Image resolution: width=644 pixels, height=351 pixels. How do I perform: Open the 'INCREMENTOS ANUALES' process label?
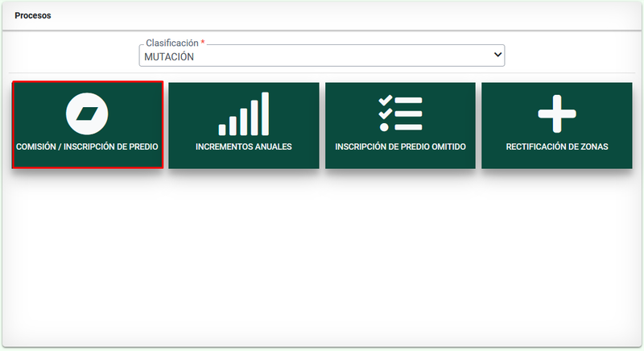tap(243, 148)
